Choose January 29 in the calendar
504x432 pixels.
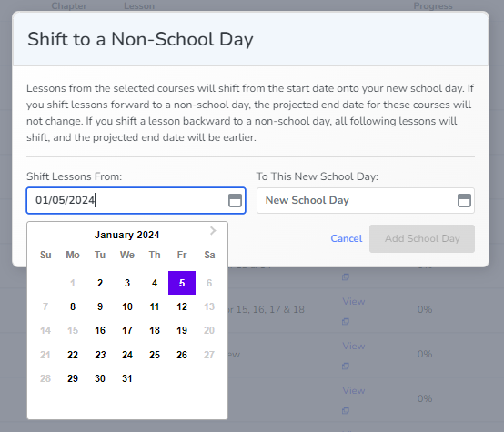click(x=73, y=378)
